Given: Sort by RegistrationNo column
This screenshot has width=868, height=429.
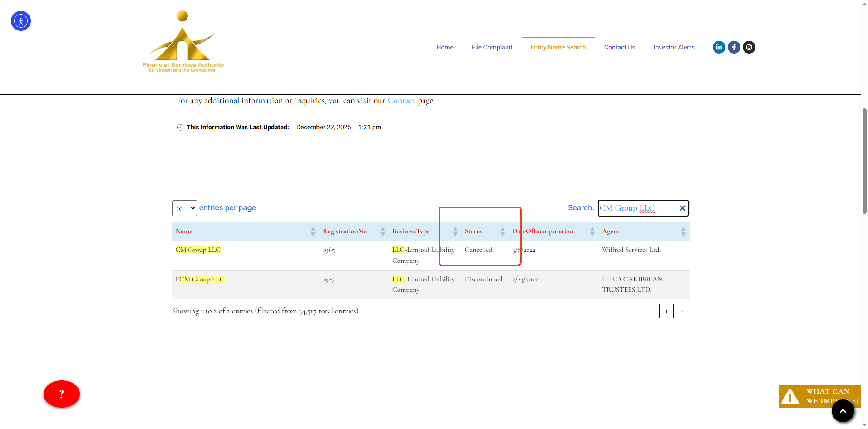Looking at the screenshot, I should [345, 232].
